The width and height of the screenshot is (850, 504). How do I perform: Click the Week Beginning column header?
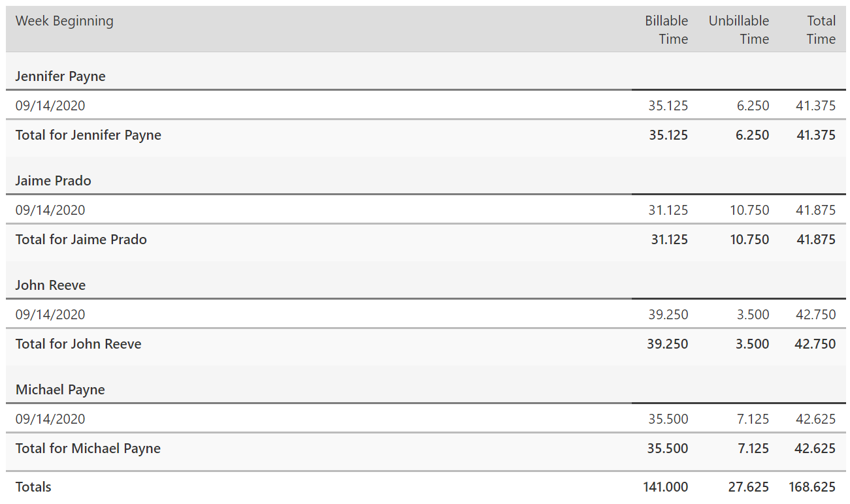tap(65, 21)
